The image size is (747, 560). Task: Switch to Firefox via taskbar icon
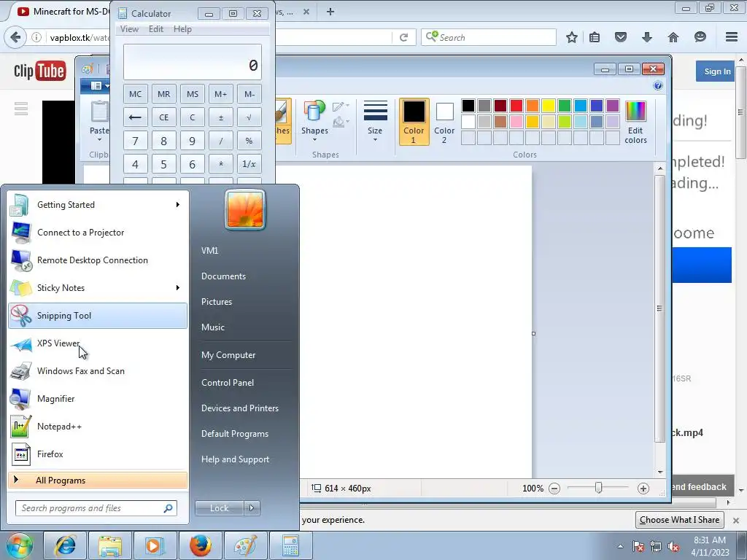[x=200, y=545]
